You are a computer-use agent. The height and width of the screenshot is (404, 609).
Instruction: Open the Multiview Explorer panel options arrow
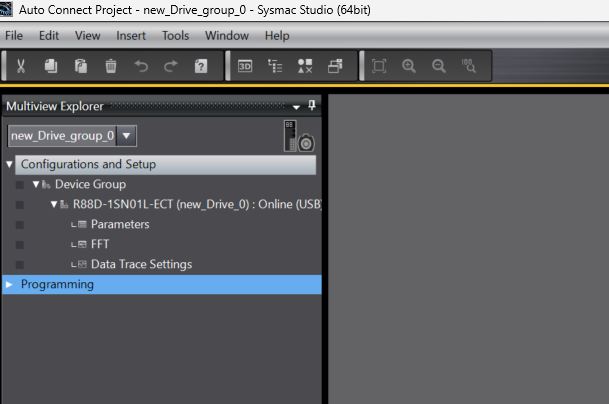tap(296, 107)
